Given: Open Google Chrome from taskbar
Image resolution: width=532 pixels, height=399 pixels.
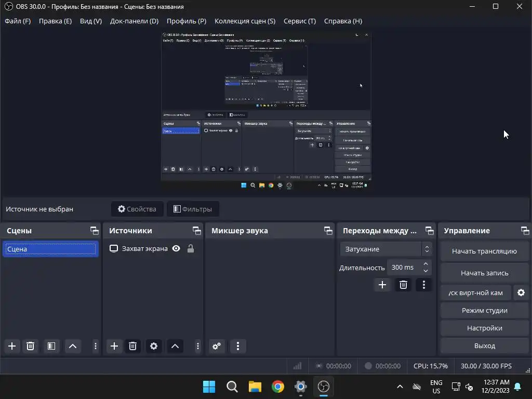Looking at the screenshot, I should 278,387.
